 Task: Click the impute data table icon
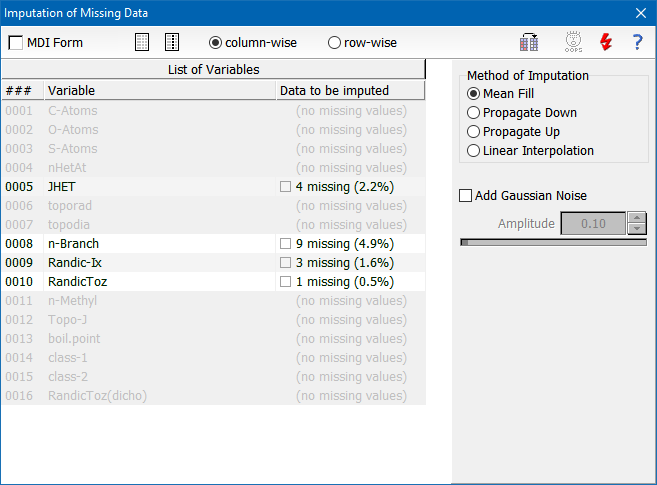(x=529, y=42)
